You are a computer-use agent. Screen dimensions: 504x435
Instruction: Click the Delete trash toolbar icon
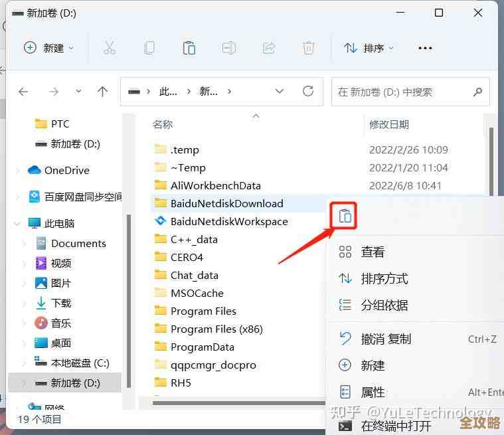point(309,48)
